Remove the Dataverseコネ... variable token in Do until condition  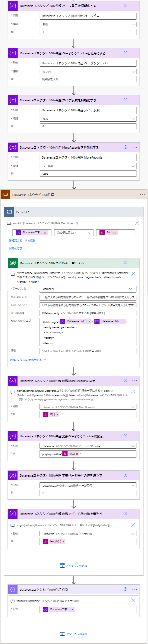[x=45, y=233]
